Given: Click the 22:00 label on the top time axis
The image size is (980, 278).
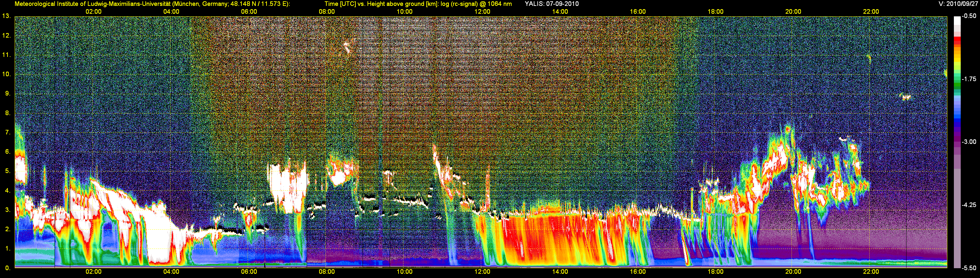Looking at the screenshot, I should [871, 12].
